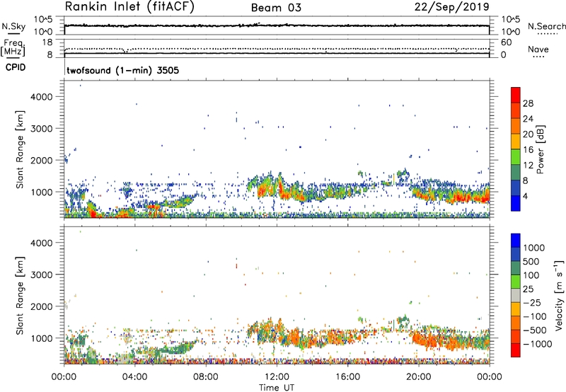Screen dimensions: 566x392
Task: Click the 'Freq. [MHz]' axis label
Action: (13, 47)
